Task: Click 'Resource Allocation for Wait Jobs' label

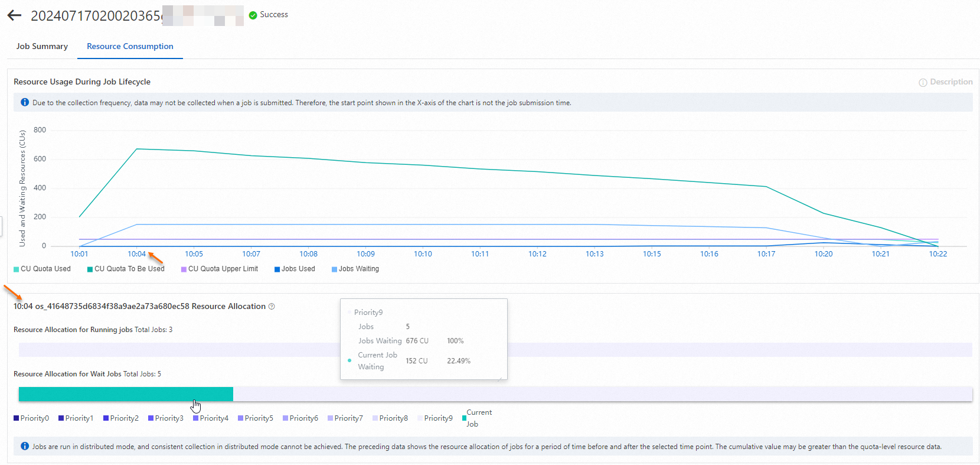Action: [67, 374]
